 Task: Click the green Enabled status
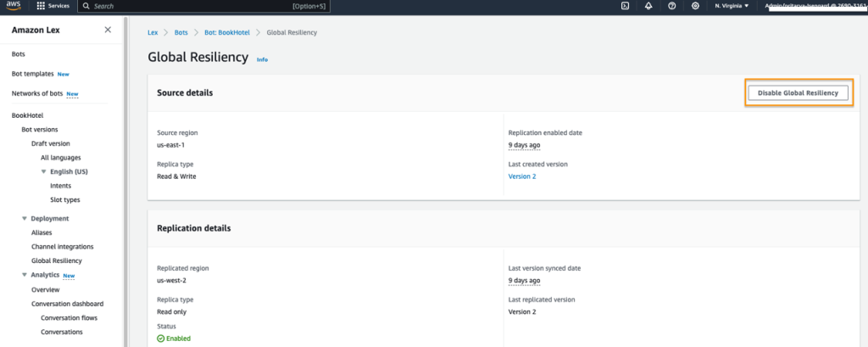point(174,339)
